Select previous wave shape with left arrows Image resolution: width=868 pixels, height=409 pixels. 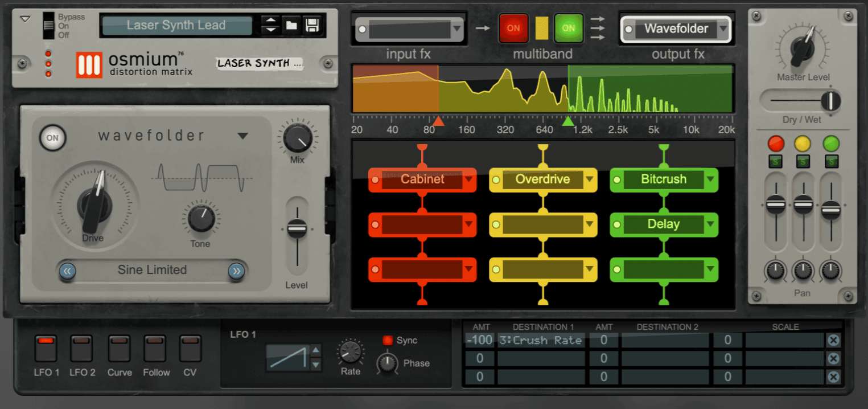(67, 271)
